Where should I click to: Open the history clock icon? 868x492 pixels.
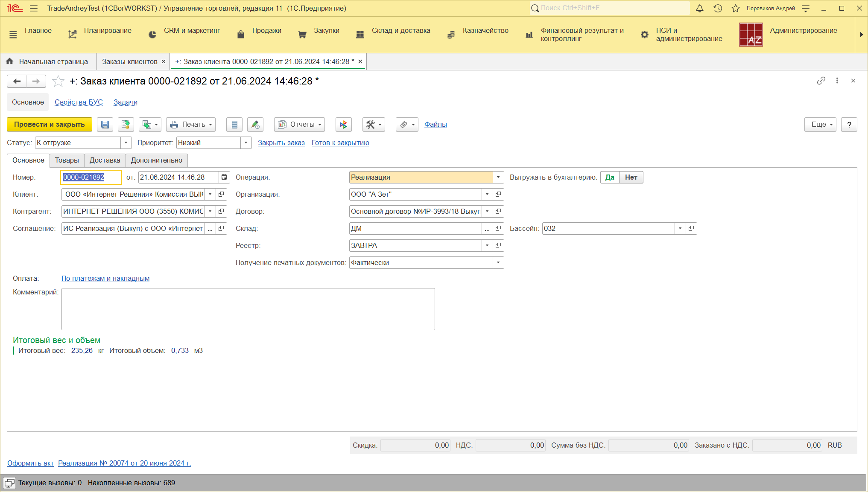click(718, 9)
